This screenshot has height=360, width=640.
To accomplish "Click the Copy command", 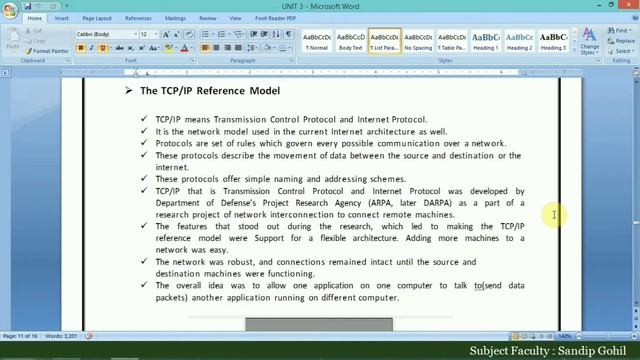I will click(35, 41).
